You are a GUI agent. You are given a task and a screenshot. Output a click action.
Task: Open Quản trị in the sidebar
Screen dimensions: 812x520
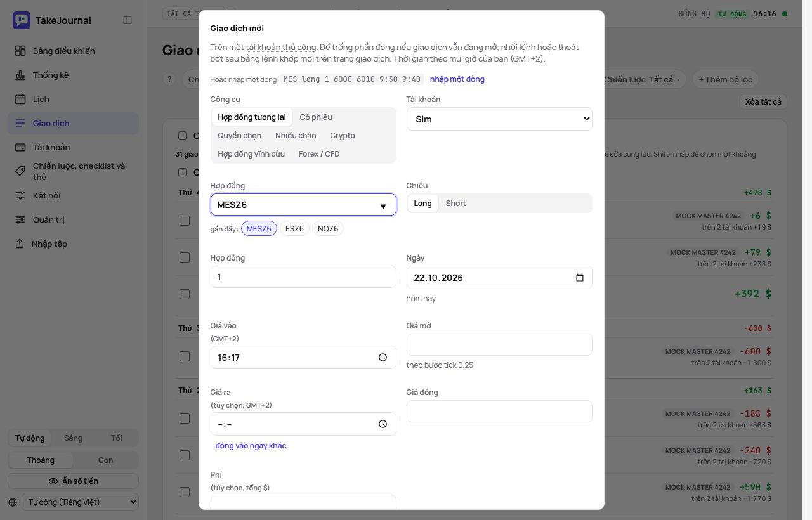tap(73, 219)
